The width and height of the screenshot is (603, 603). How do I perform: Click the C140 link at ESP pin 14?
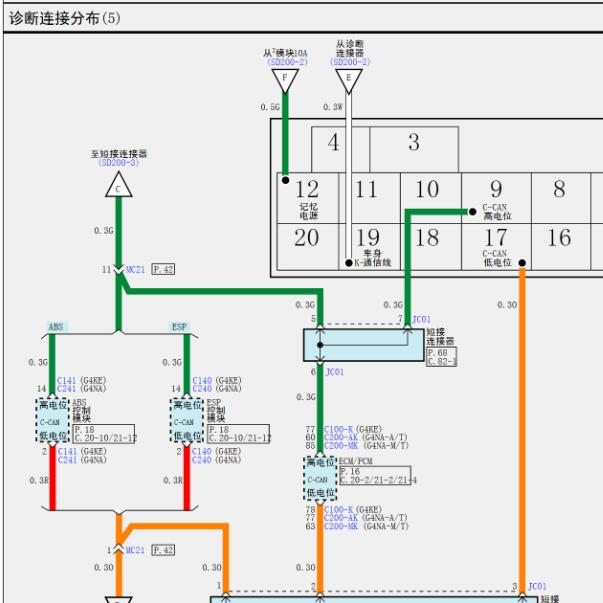coord(202,380)
